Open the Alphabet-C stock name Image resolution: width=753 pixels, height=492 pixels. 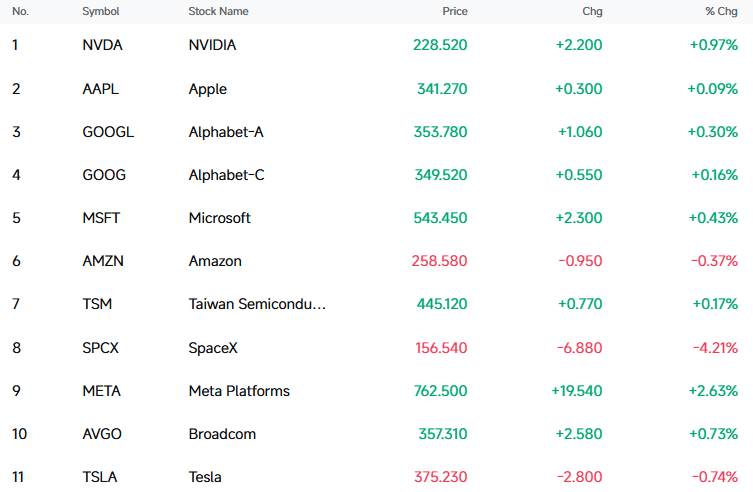tap(226, 175)
